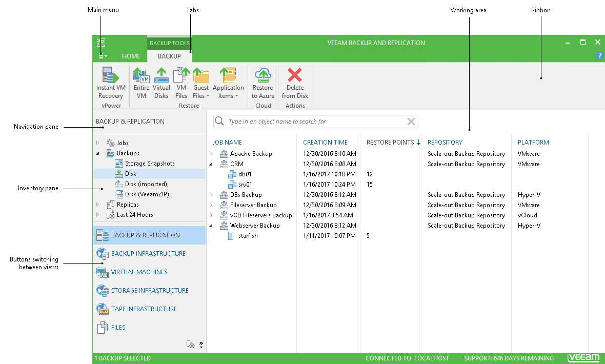Expand the Fileserver Backup row
This screenshot has width=605, height=364.
211,205
